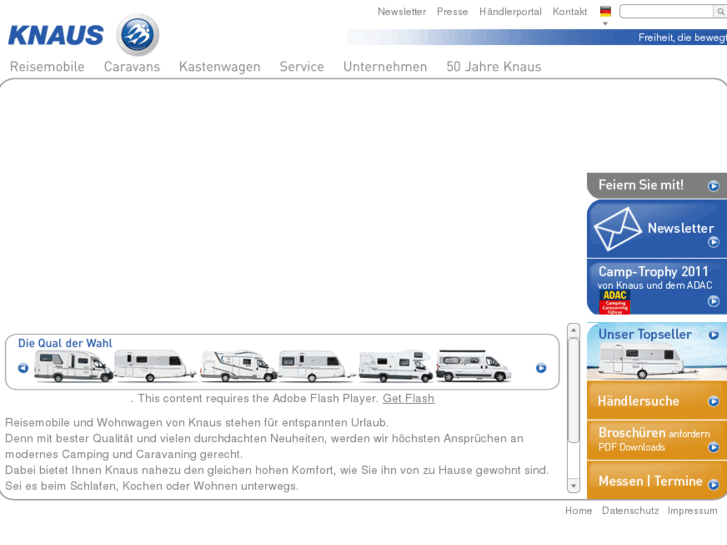Click the Broschüren arrow icon

pyautogui.click(x=713, y=447)
